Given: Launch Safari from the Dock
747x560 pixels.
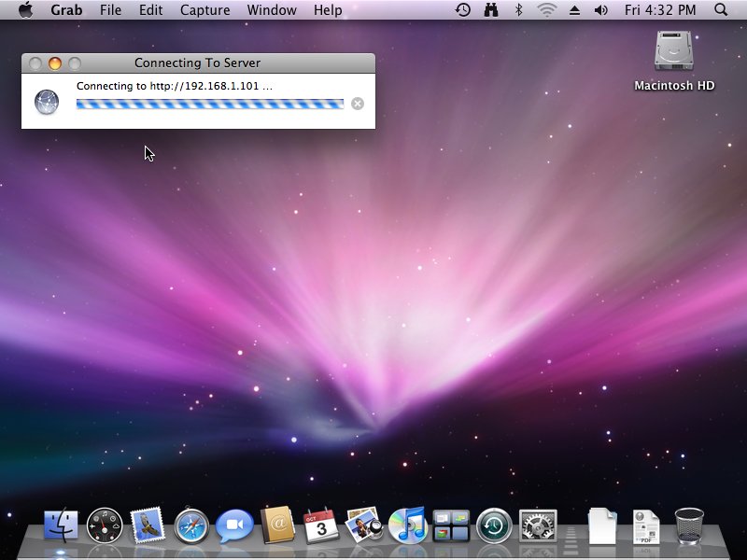Looking at the screenshot, I should pos(190,526).
